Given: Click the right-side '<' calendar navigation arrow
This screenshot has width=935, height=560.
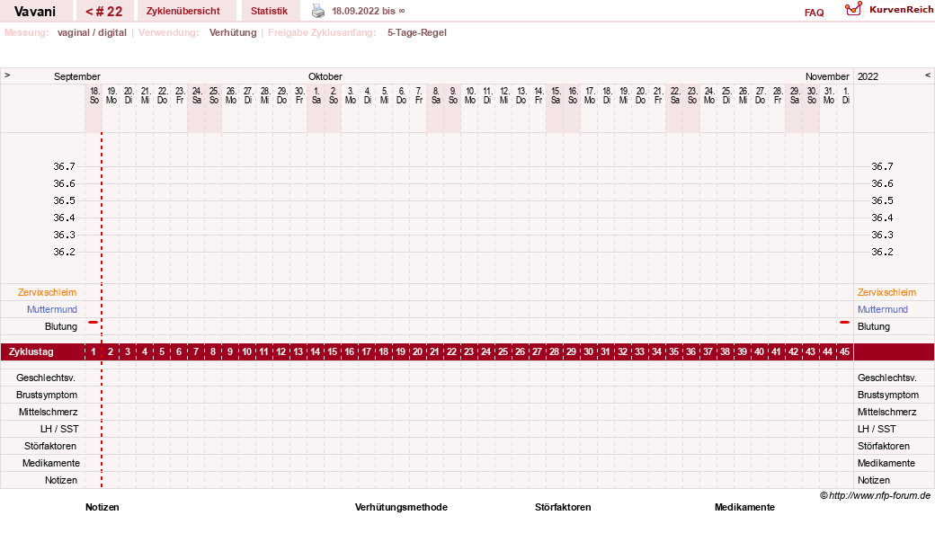Looking at the screenshot, I should tap(927, 76).
